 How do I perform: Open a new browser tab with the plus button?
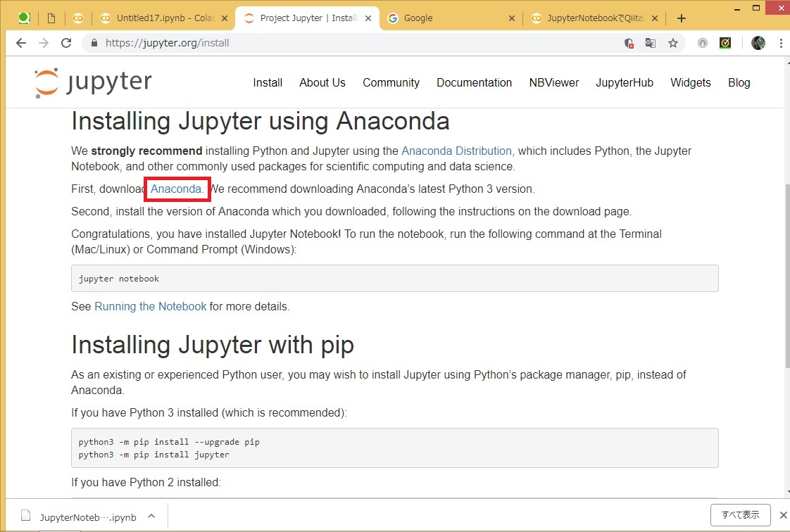coord(681,18)
